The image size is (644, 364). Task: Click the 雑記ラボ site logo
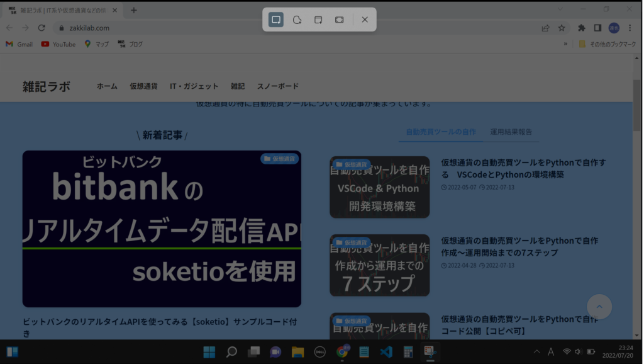click(x=47, y=86)
